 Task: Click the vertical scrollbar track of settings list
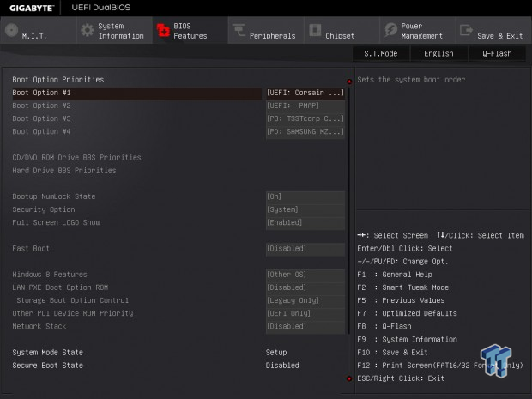click(349, 210)
